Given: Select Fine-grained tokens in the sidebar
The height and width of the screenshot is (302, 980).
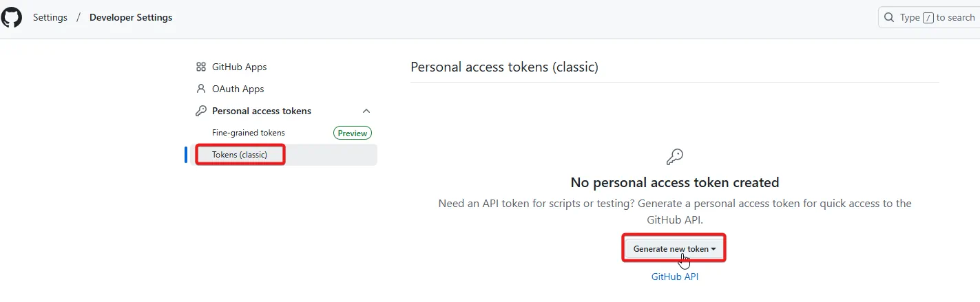Looking at the screenshot, I should coord(249,133).
